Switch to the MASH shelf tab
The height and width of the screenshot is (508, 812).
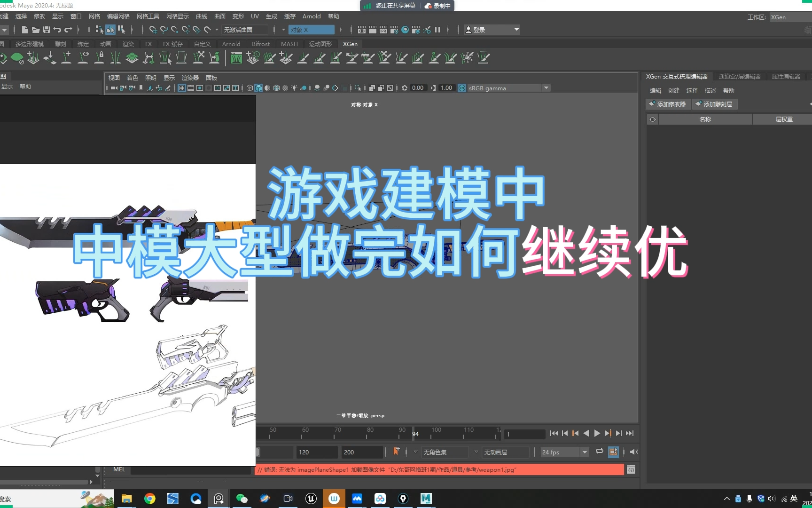[x=289, y=44]
